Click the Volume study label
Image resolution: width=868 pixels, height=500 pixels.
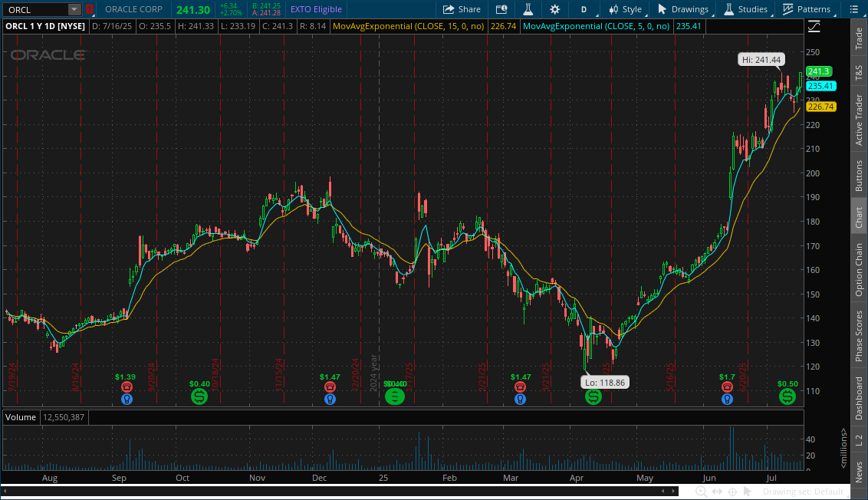pyautogui.click(x=21, y=417)
